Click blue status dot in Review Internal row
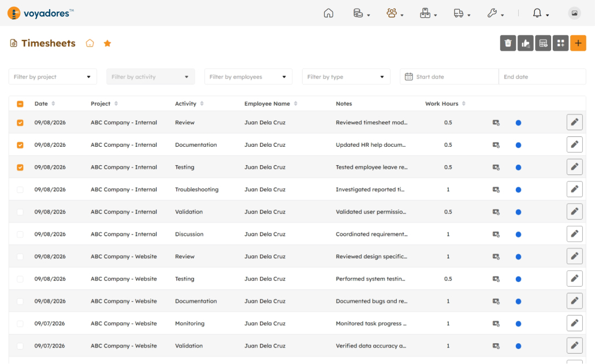The image size is (595, 364). (518, 122)
